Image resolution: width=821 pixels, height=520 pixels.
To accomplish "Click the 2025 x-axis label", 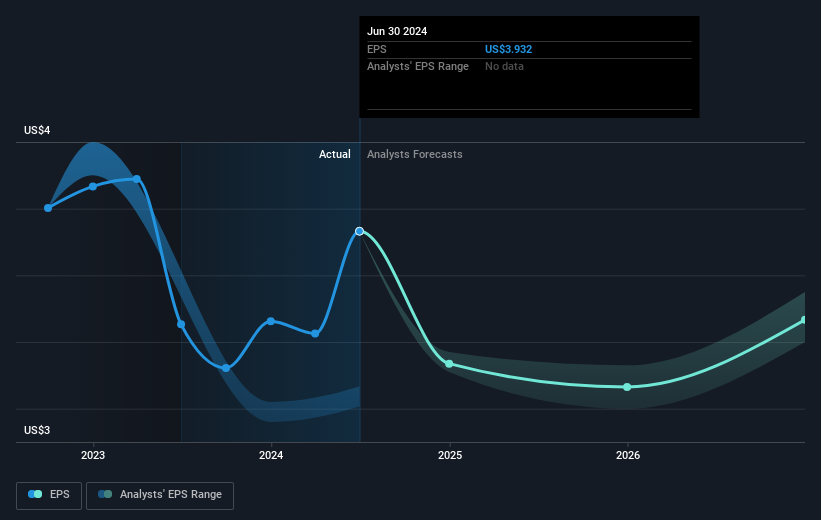I will pos(450,455).
